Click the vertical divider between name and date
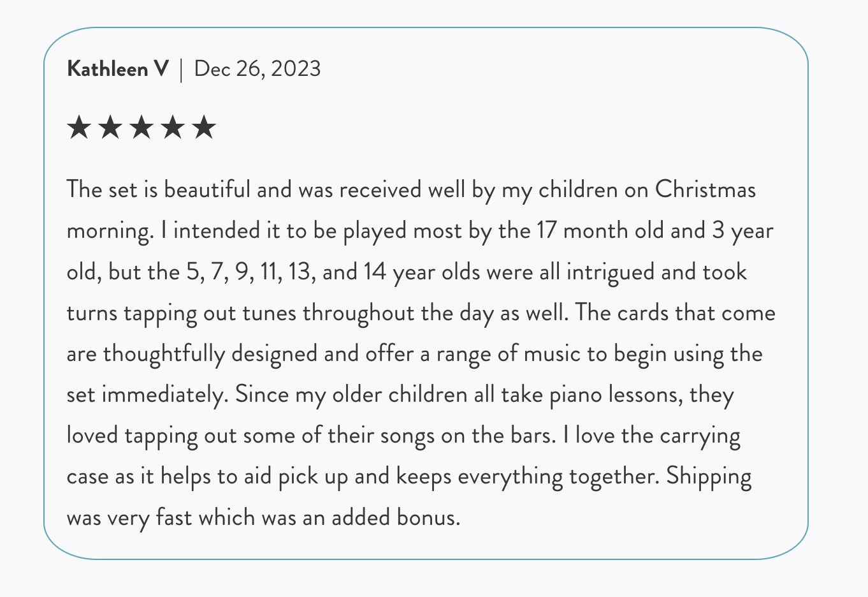This screenshot has height=597, width=868. (x=182, y=70)
